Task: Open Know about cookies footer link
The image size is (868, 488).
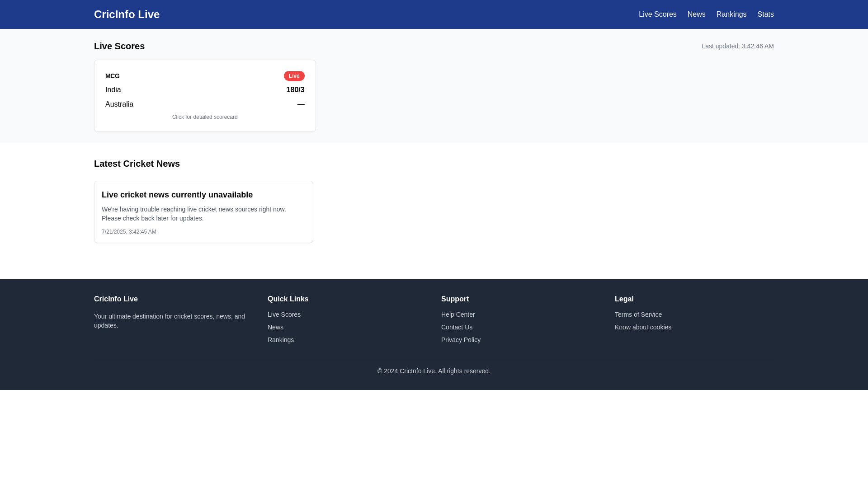Action: (x=643, y=327)
